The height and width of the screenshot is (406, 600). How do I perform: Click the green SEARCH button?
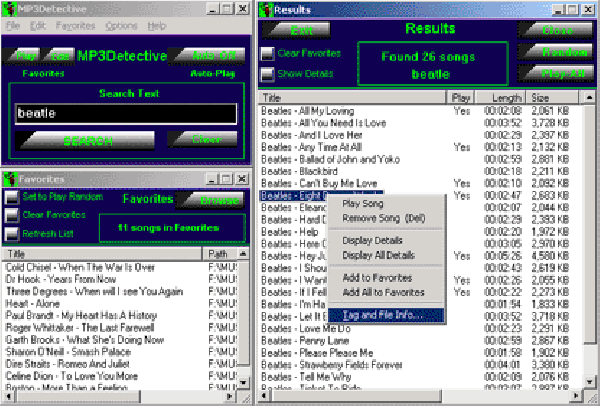click(85, 140)
